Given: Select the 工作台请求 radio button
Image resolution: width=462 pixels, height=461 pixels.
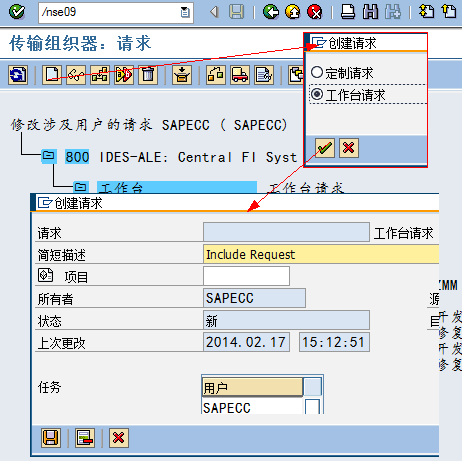Looking at the screenshot, I should coord(317,94).
